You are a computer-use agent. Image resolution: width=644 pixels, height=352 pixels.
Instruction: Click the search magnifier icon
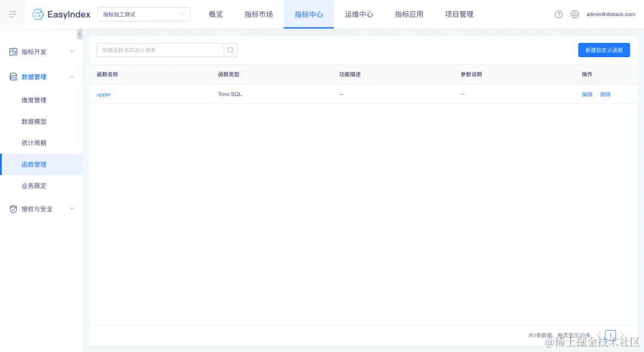click(x=230, y=50)
